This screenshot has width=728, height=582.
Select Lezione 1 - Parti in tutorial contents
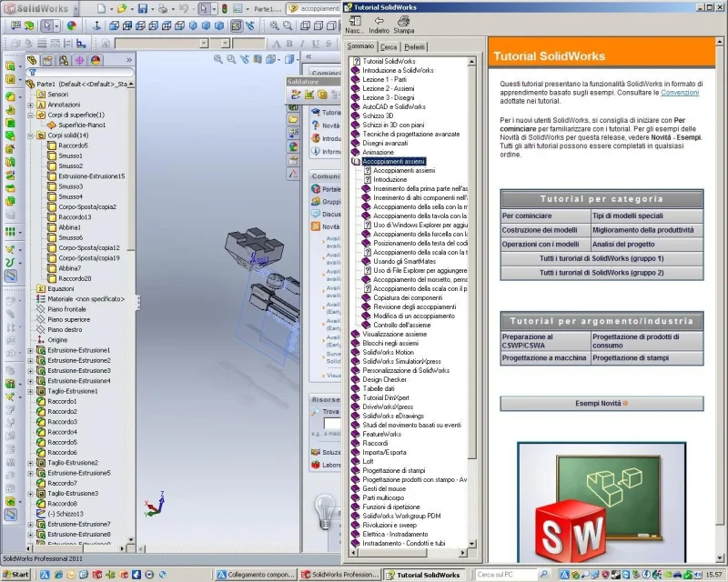(x=384, y=79)
